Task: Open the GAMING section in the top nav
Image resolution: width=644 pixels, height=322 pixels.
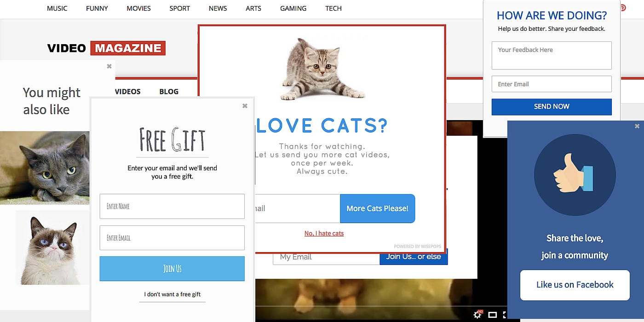Action: pyautogui.click(x=293, y=8)
